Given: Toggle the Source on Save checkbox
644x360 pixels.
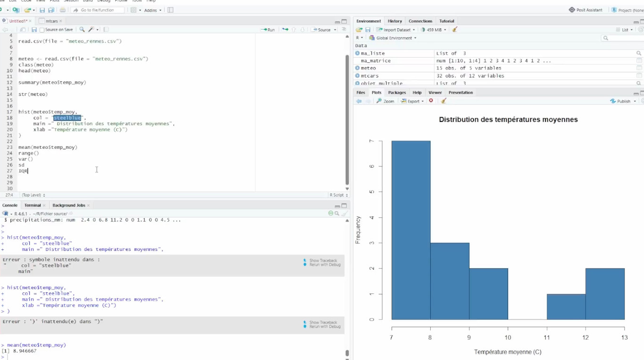Looking at the screenshot, I should coord(42,30).
